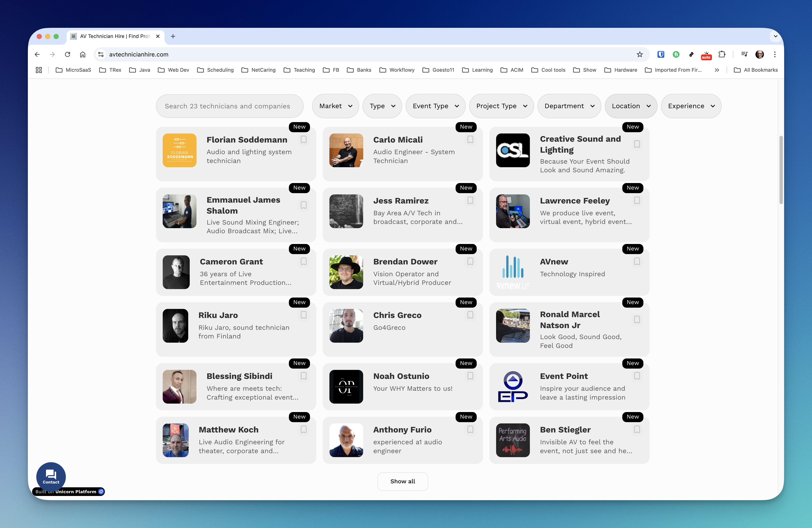Open the MicroSaaS bookmarks folder
812x528 pixels.
[x=73, y=70]
